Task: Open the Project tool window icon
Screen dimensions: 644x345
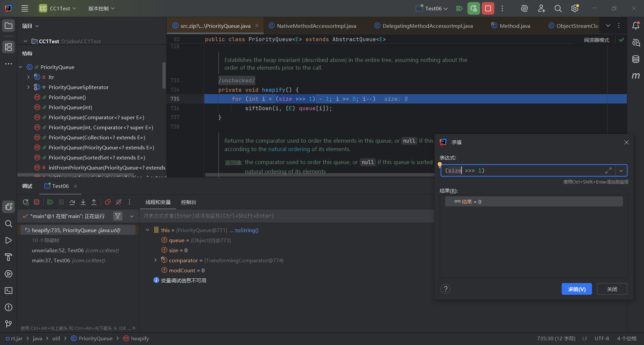Action: 9,26
